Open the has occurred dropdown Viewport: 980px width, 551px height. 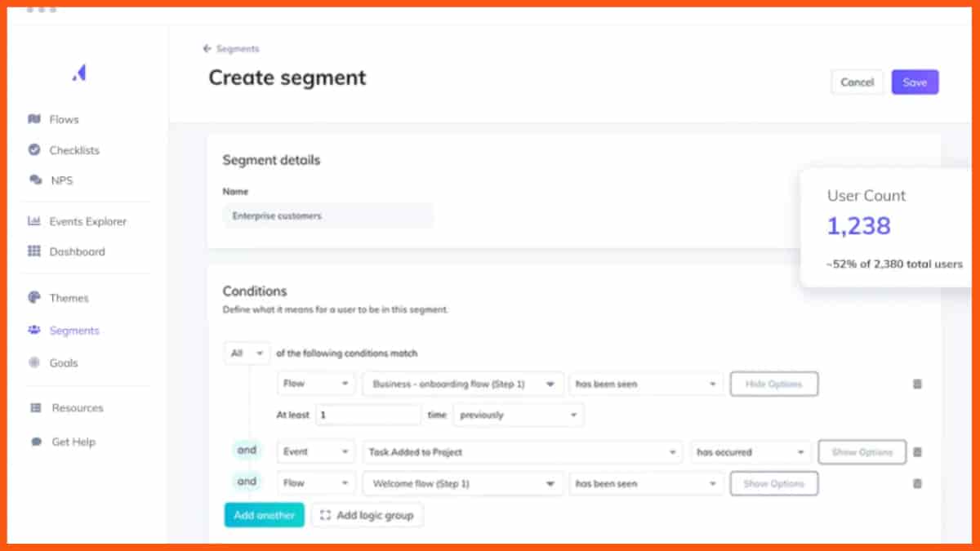click(x=751, y=452)
